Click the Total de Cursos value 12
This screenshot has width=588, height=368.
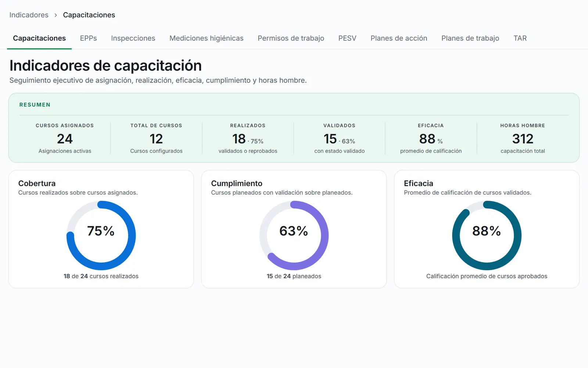(156, 139)
